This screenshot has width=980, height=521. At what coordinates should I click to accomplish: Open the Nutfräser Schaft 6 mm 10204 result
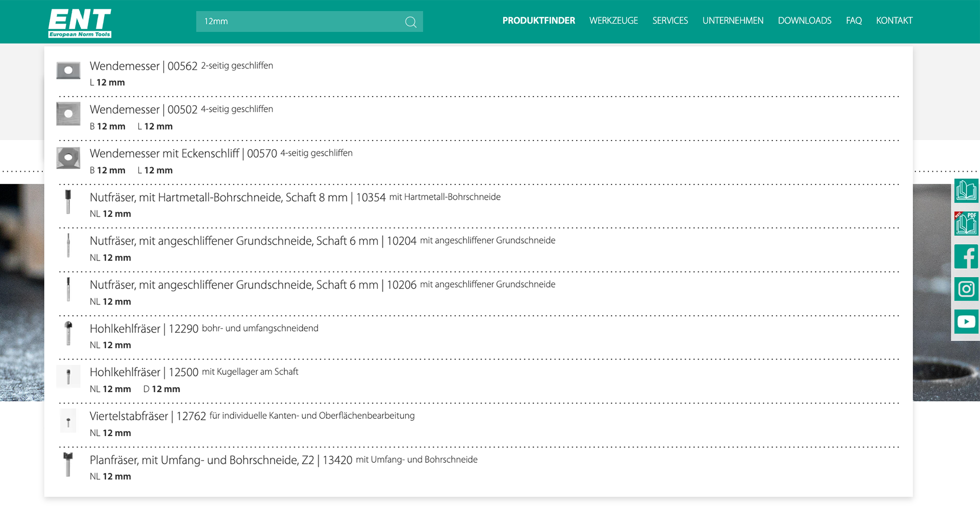coord(253,241)
